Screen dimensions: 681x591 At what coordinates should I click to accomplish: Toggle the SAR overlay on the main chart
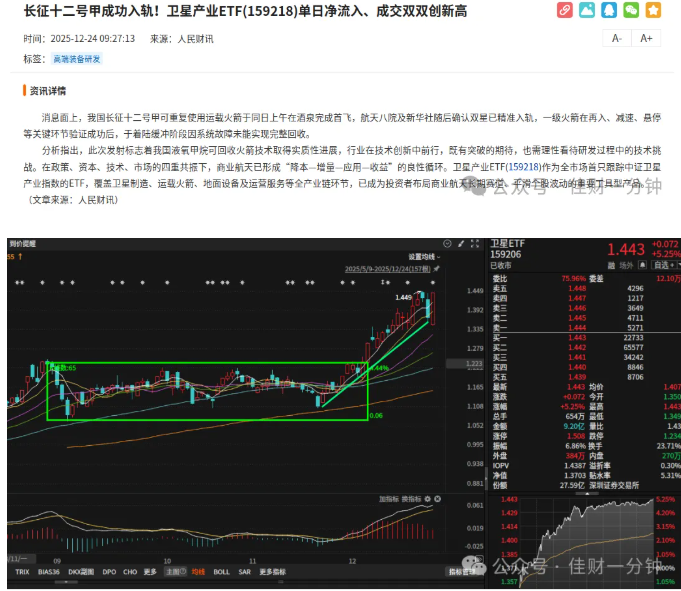click(245, 571)
